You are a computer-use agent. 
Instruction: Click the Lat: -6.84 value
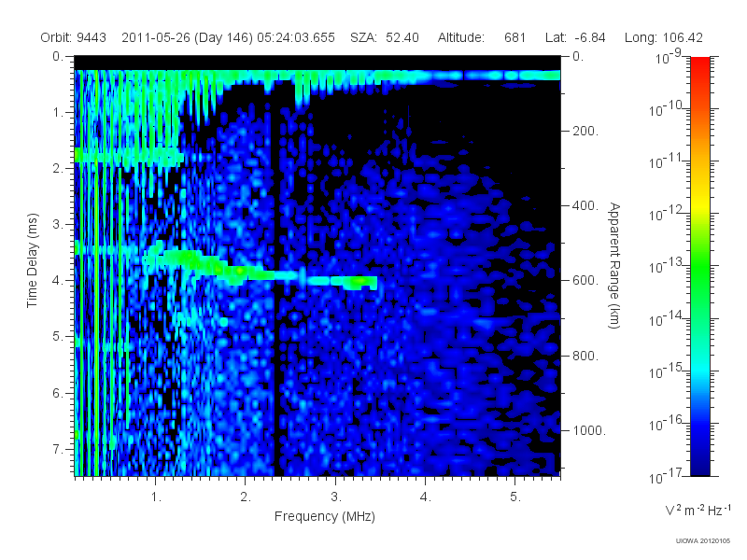[x=575, y=37]
